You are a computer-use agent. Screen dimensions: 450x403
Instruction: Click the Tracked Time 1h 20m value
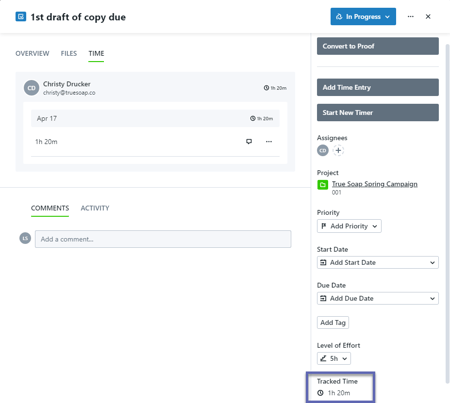339,393
